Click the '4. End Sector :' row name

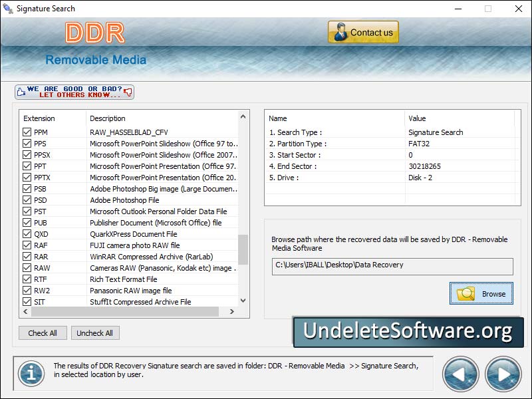click(x=293, y=166)
